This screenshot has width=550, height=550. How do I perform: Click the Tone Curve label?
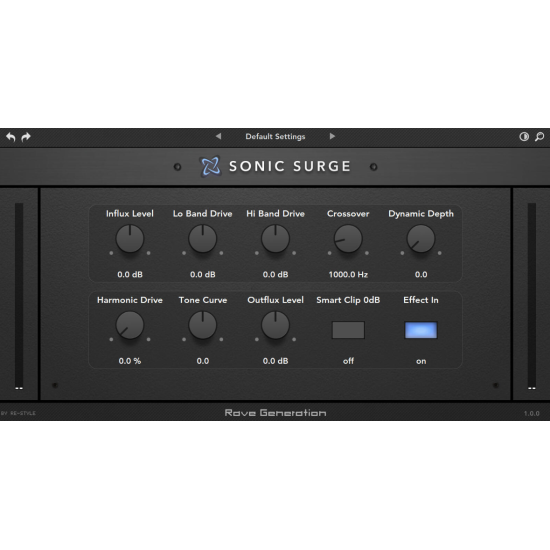(203, 300)
